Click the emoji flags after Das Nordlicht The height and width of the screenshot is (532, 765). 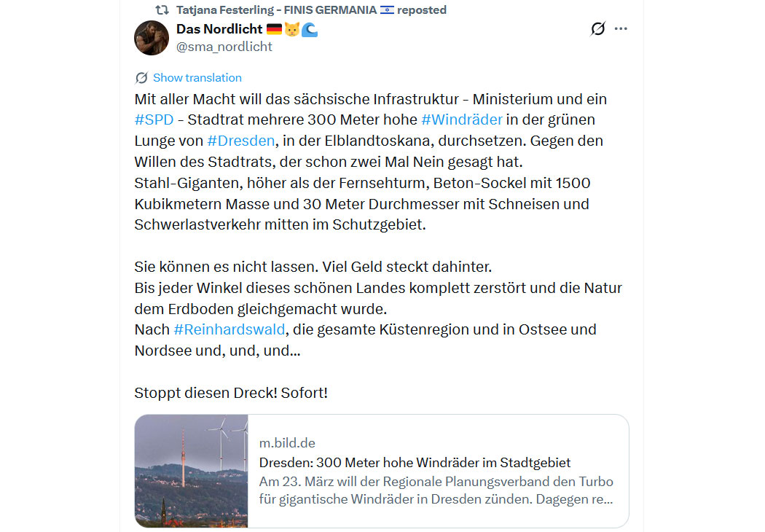[291, 29]
